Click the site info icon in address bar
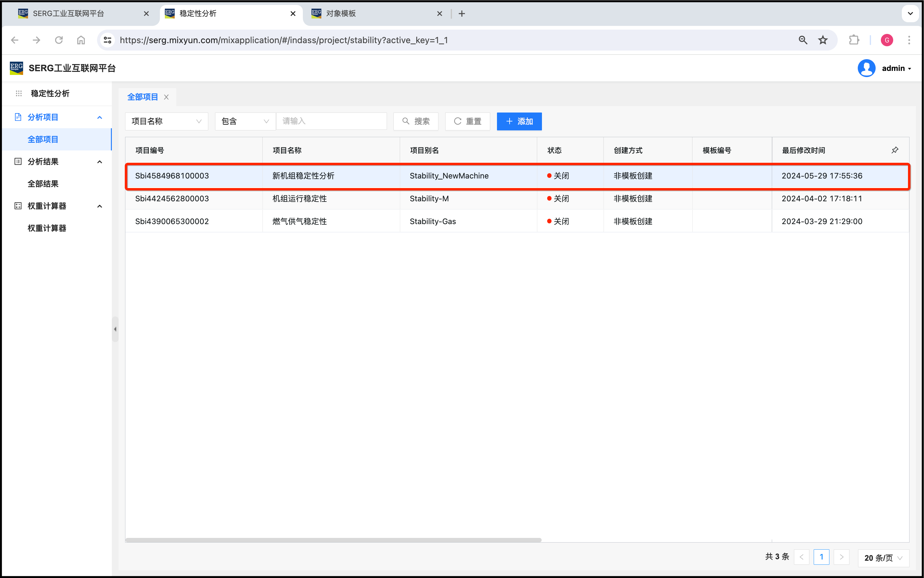The height and width of the screenshot is (578, 924). click(x=108, y=40)
